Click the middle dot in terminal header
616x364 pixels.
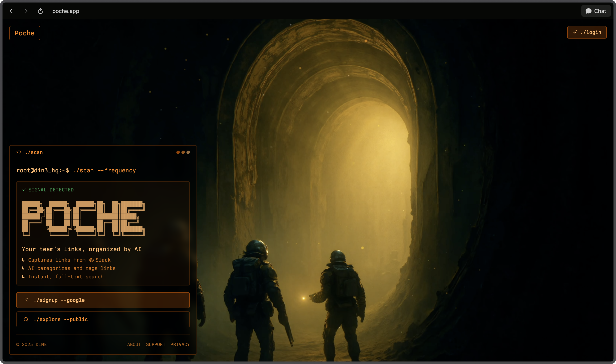pos(183,152)
